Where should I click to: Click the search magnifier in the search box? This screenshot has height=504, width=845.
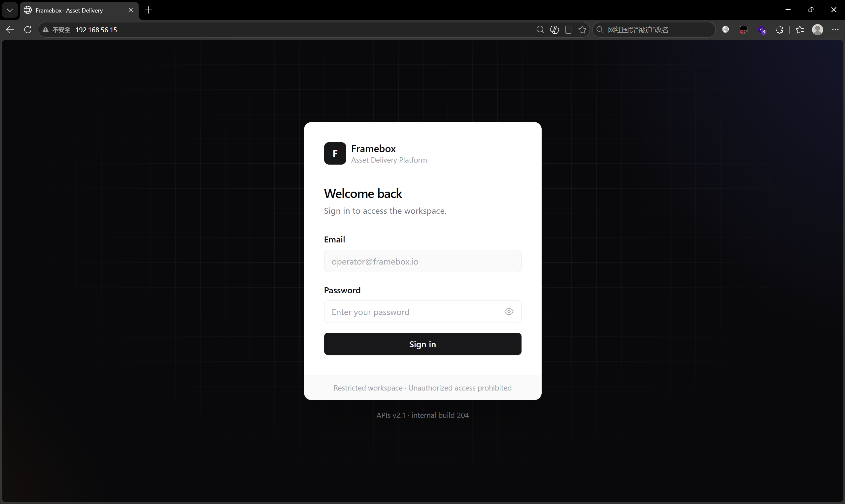[600, 30]
